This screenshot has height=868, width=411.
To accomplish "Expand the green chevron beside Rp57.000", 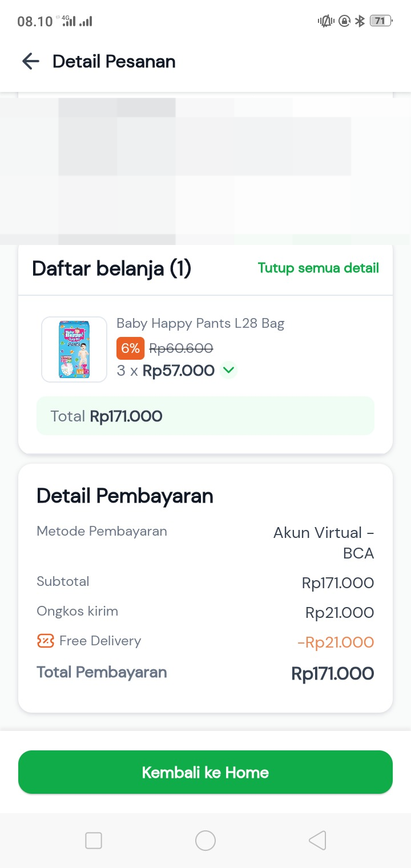I will tap(228, 371).
